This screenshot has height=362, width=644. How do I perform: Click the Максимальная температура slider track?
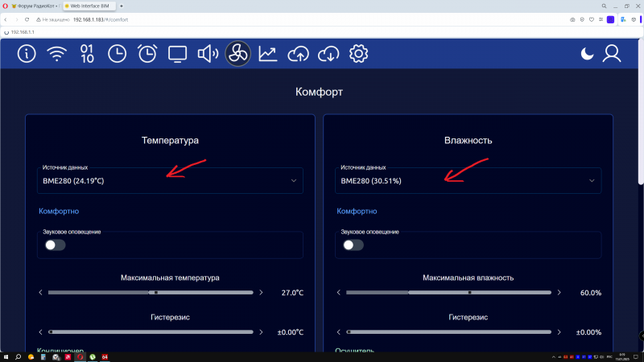pos(151,293)
